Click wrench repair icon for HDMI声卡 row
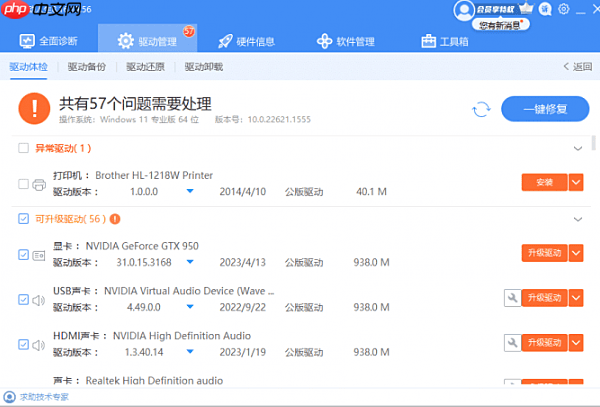Screen dimensions: 600x407 (512, 343)
